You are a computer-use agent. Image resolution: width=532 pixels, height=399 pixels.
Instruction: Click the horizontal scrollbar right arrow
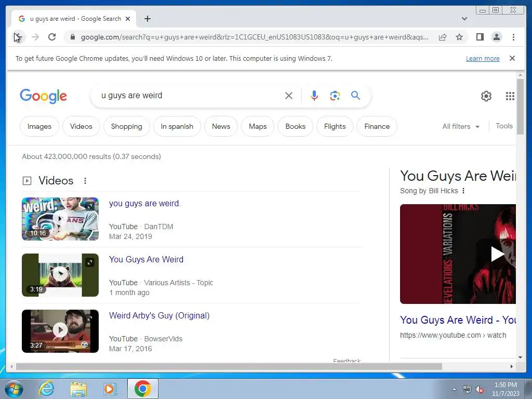coord(512,366)
